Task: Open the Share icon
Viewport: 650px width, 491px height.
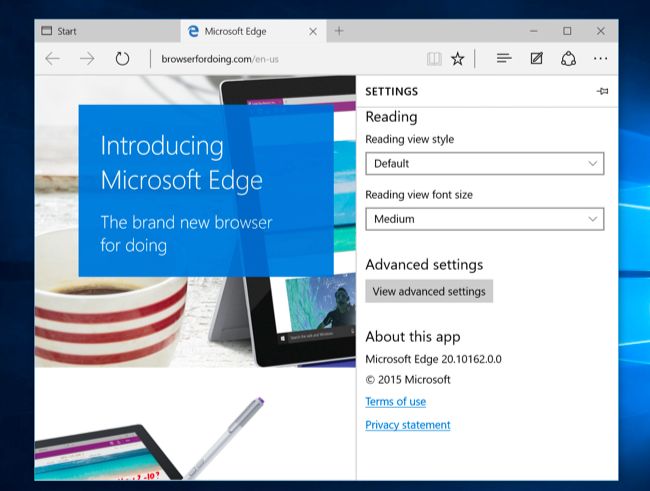Action: click(568, 58)
